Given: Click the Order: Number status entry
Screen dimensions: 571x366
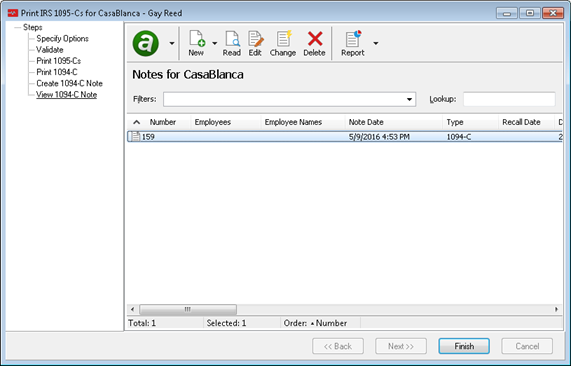Looking at the screenshot, I should (x=315, y=323).
